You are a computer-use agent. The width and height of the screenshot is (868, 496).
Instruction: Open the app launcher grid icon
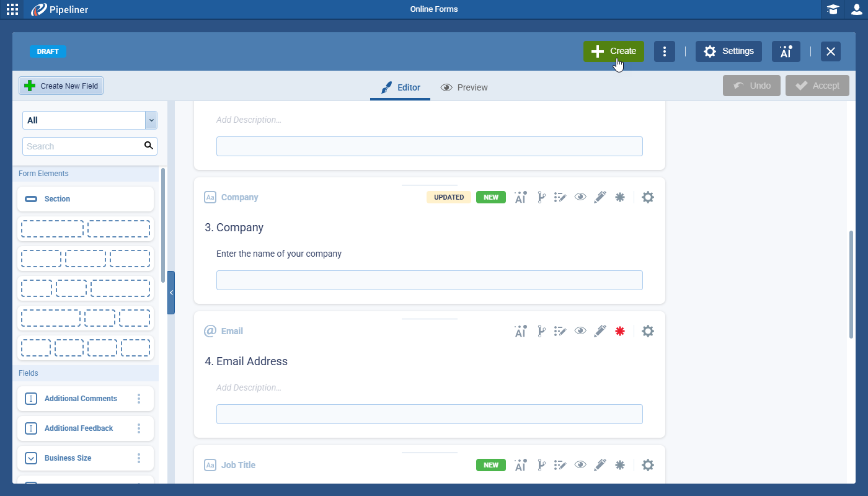click(12, 9)
